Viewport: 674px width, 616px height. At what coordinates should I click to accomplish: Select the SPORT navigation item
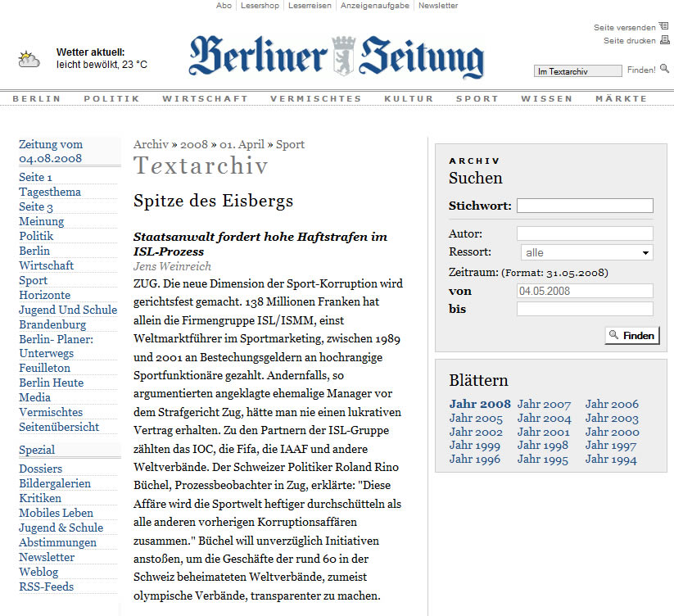477,98
